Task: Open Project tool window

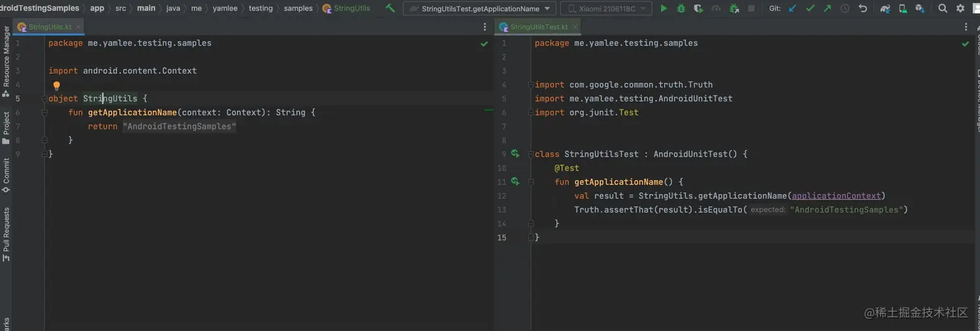Action: coord(6,128)
